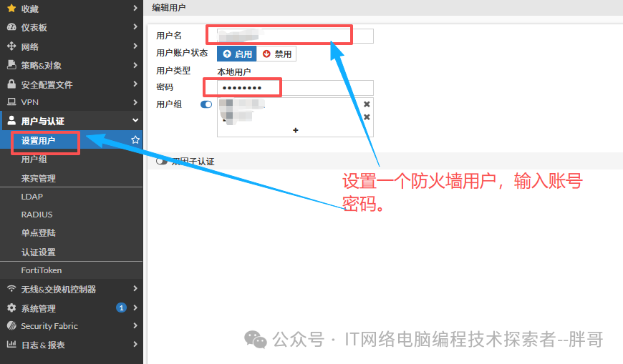Expand the 日志&报表 chevron

pos(135,344)
